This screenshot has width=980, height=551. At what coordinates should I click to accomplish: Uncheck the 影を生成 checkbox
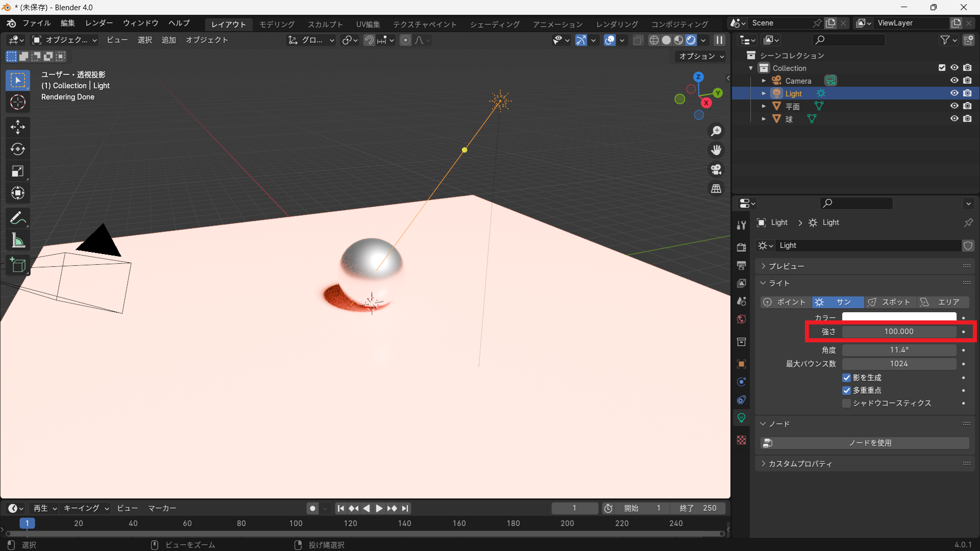pyautogui.click(x=847, y=378)
